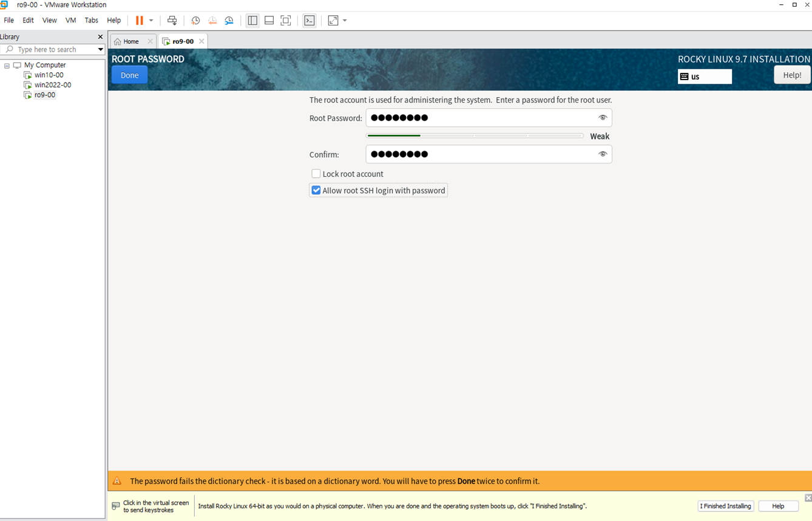The height and width of the screenshot is (521, 812).
Task: Click the Help! button in the installer
Action: 792,75
